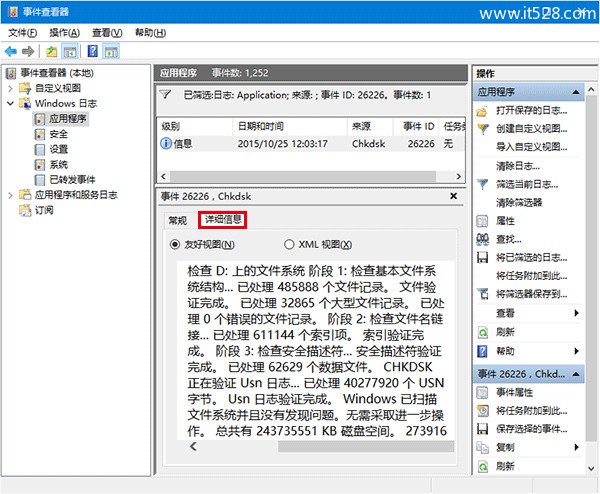The image size is (600, 494).
Task: Click the 属性 action
Action: (x=505, y=221)
